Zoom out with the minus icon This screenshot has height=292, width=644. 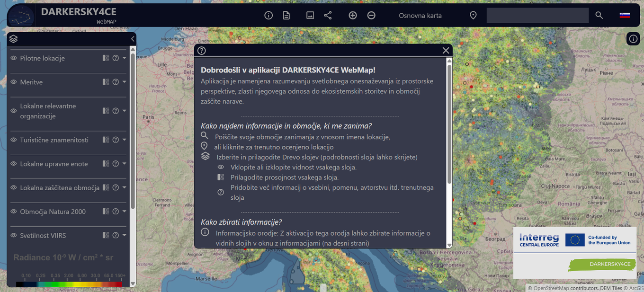coord(372,15)
